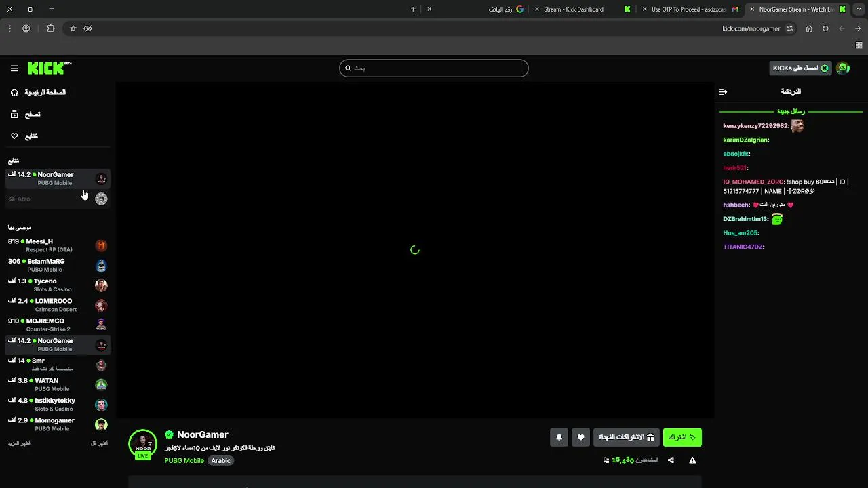This screenshot has width=868, height=488.
Task: Click chat username IQ_MOHAMED_ZORO
Action: coord(753,182)
